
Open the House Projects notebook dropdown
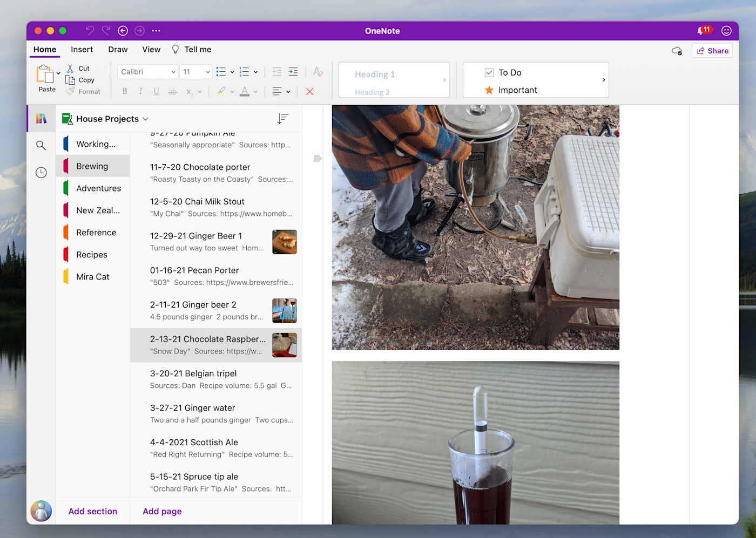[145, 119]
